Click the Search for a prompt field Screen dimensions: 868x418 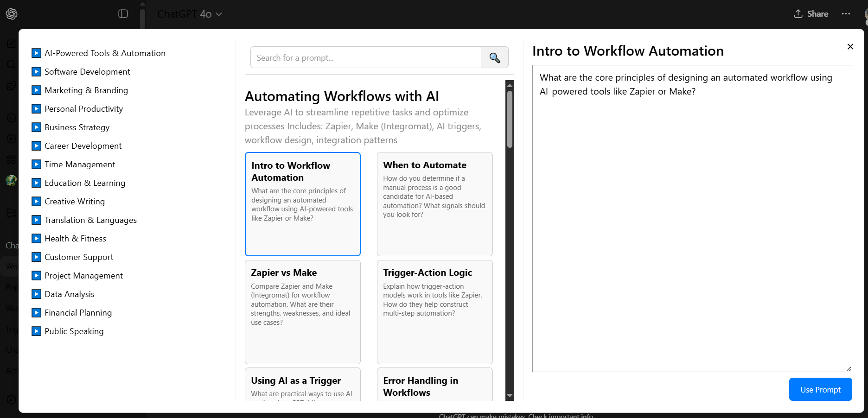[x=365, y=57]
